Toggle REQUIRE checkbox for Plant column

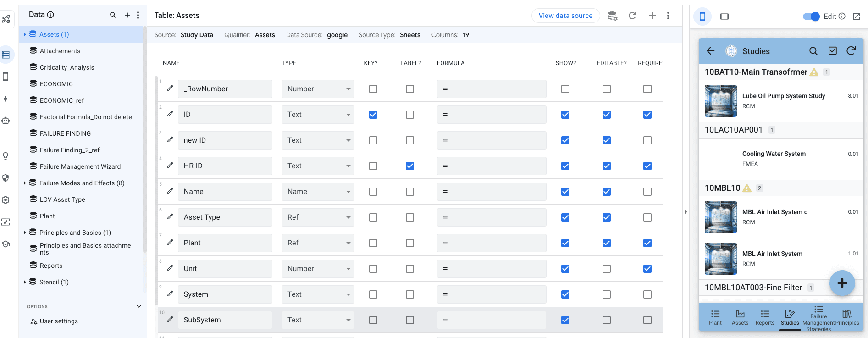click(647, 243)
